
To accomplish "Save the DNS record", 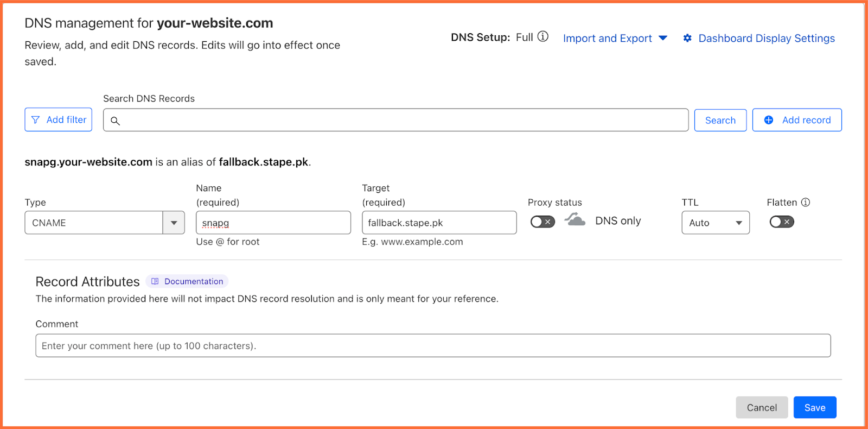I will pos(814,407).
